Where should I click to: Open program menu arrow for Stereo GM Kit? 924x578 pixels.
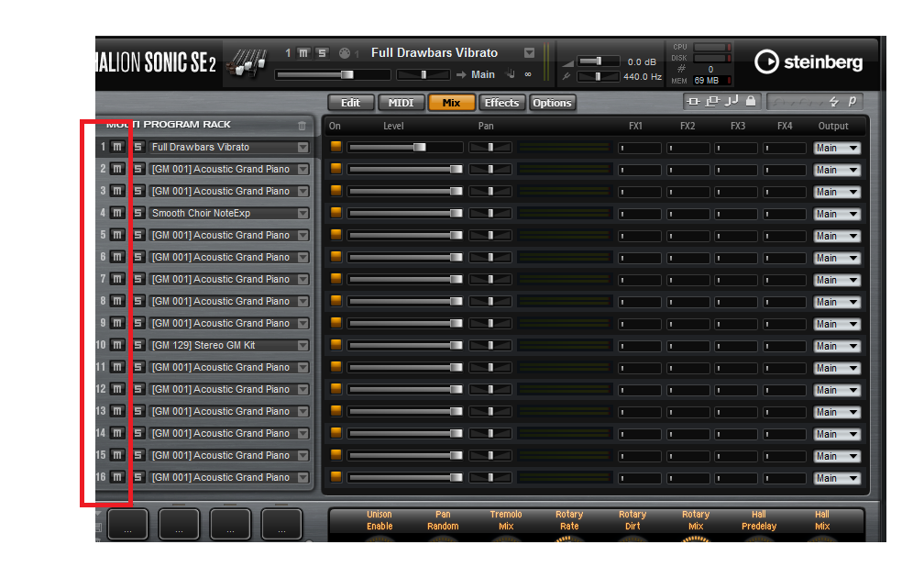[x=302, y=346]
